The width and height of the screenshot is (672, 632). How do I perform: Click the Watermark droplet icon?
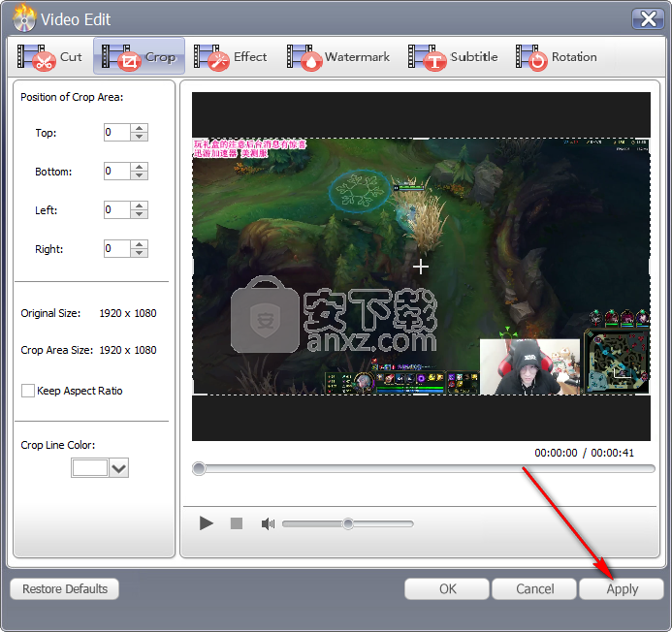304,57
